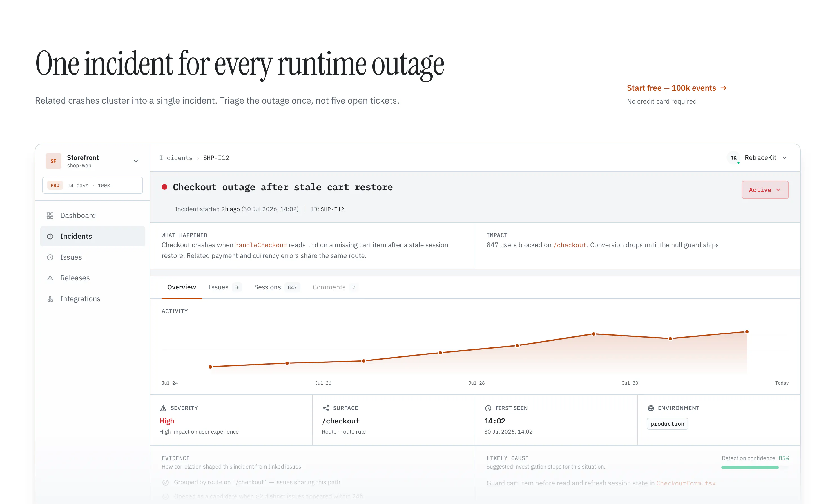The height and width of the screenshot is (504, 839).
Task: Open the RetraceKit account dropdown chevron
Action: tap(784, 158)
